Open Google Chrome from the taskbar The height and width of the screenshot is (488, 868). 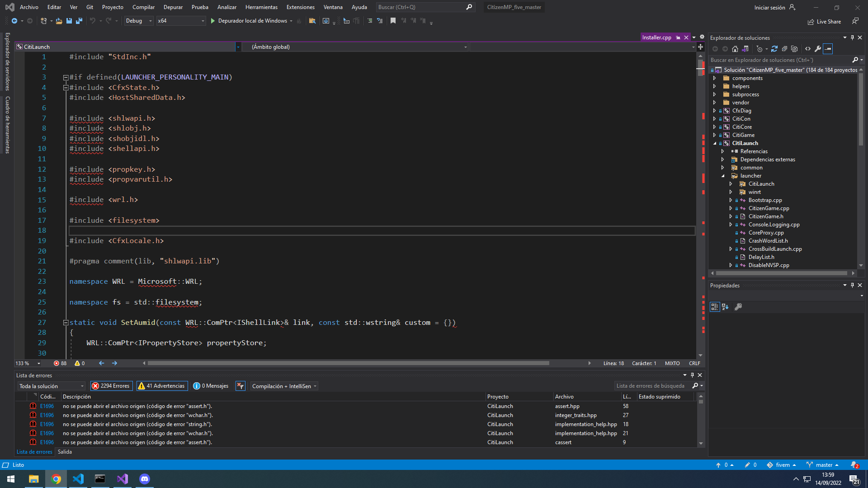(56, 479)
